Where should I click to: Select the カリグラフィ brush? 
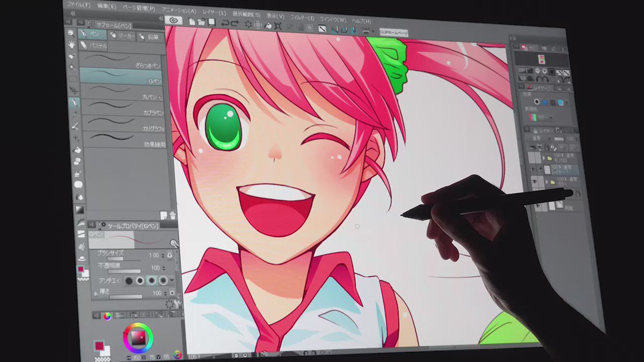[x=124, y=124]
